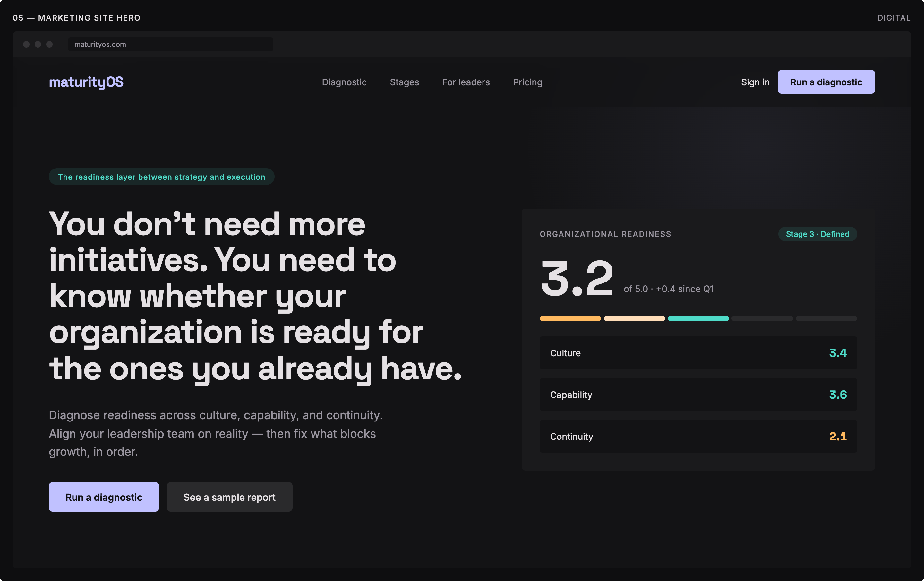The height and width of the screenshot is (581, 924).
Task: Open See a sample report
Action: (229, 497)
